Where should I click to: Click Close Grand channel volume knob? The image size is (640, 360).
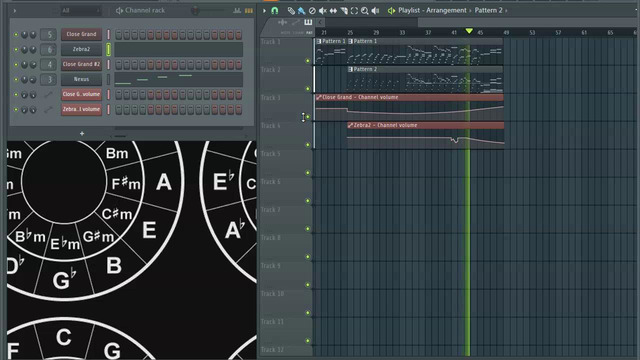coord(33,35)
